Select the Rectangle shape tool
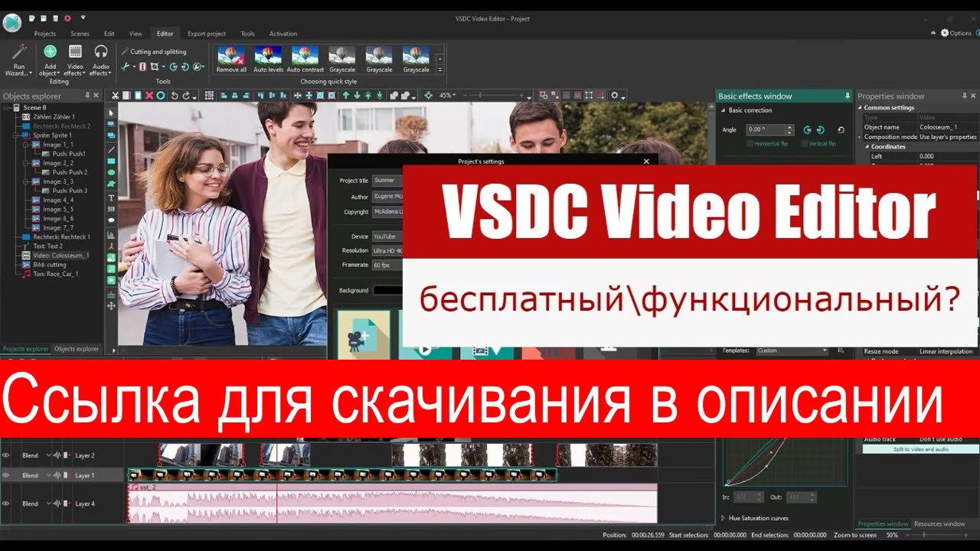 [x=111, y=161]
